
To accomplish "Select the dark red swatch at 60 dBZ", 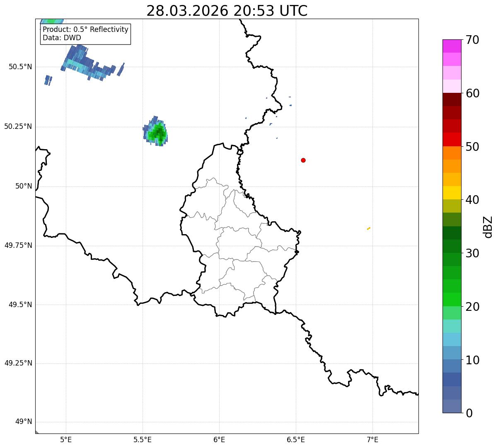I will point(452,99).
